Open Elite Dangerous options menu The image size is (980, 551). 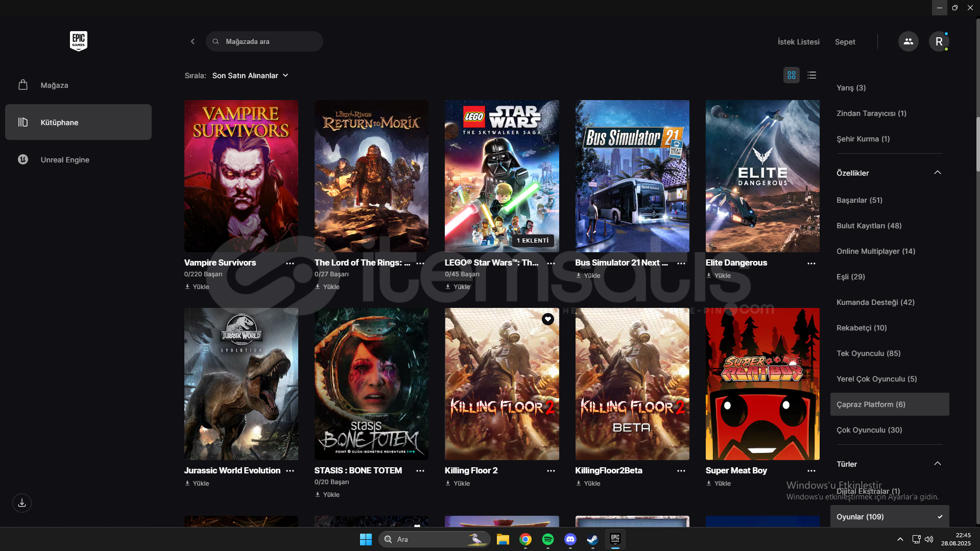click(x=811, y=263)
